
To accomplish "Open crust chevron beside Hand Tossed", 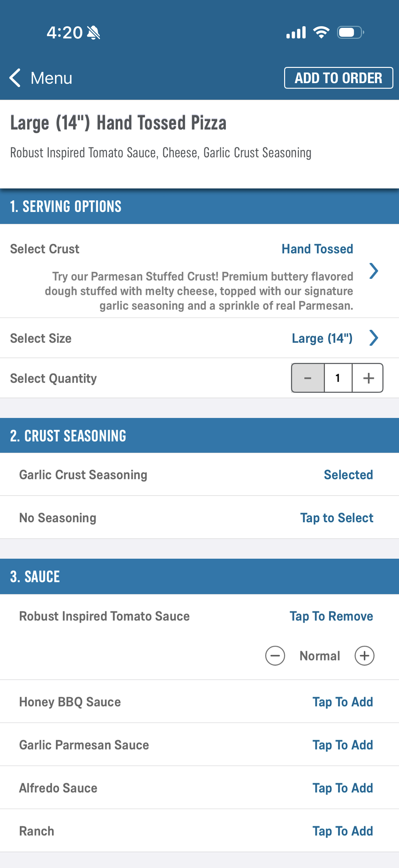I will [x=374, y=271].
